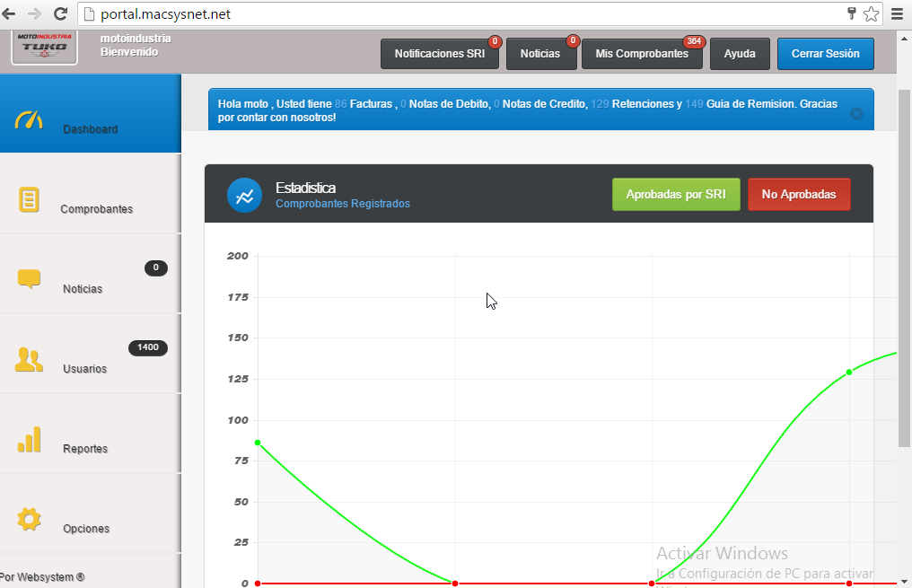
Task: Toggle the No Aprobadas series
Action: 798,195
